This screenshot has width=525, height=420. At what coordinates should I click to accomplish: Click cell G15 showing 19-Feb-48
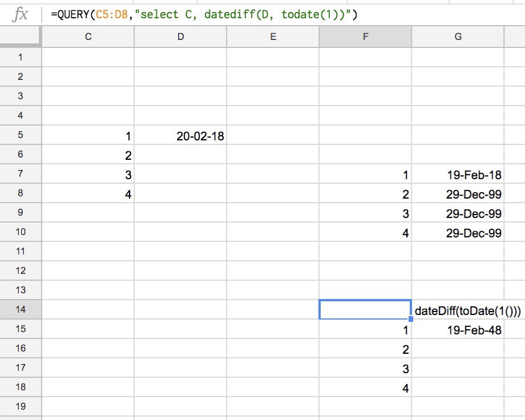(x=458, y=329)
